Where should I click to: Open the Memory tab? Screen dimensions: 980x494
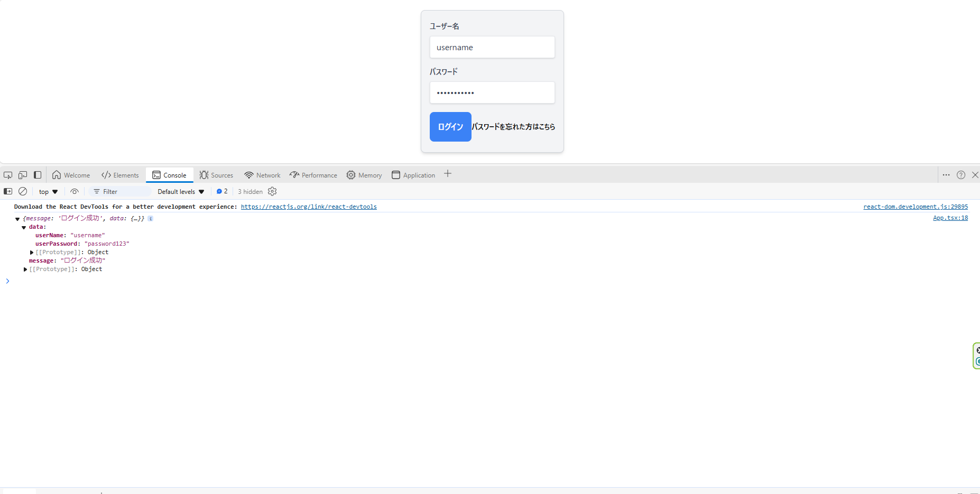click(364, 175)
